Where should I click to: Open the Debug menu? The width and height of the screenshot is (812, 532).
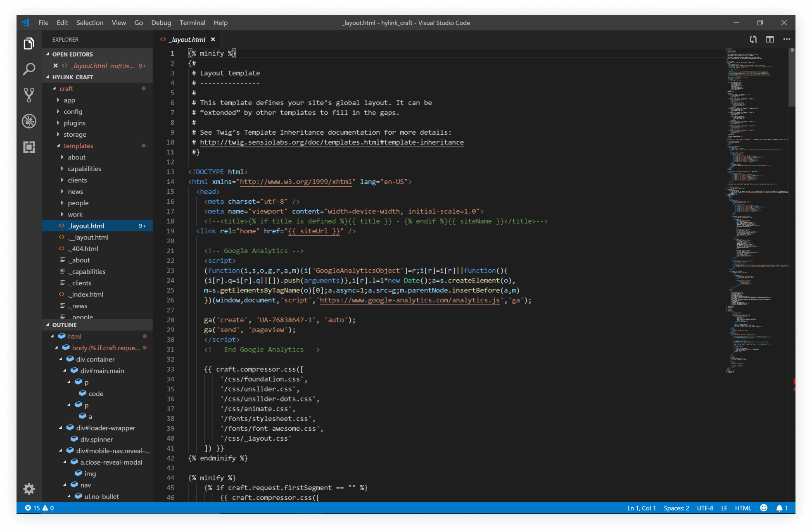(x=161, y=23)
